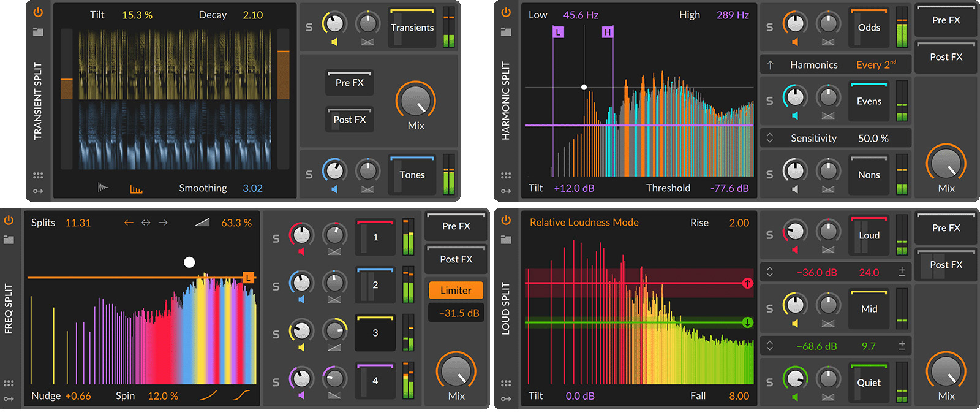Click the Freq Split right arrow icon
980x415 pixels.
pos(163,223)
